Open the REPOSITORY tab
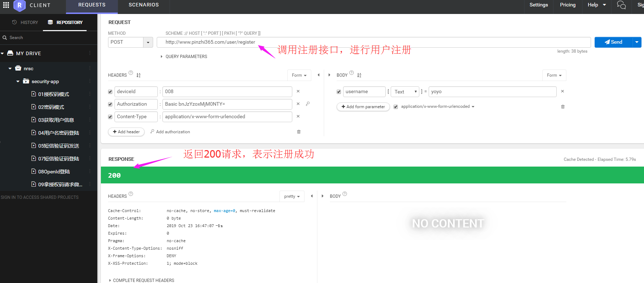Screen dimensions: 644x283 [x=65, y=23]
